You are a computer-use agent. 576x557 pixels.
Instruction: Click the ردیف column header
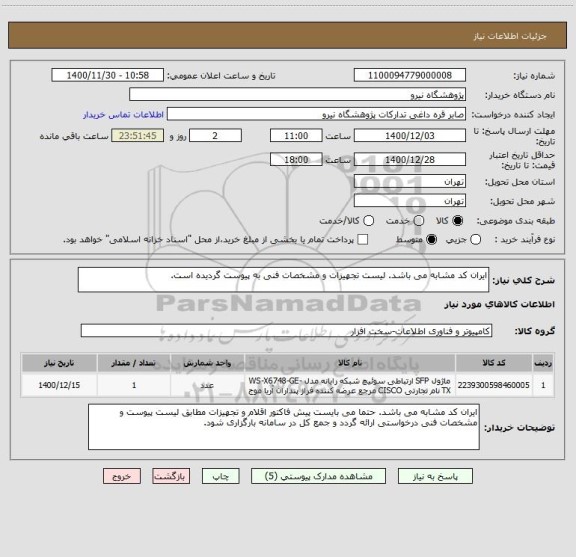pyautogui.click(x=543, y=363)
